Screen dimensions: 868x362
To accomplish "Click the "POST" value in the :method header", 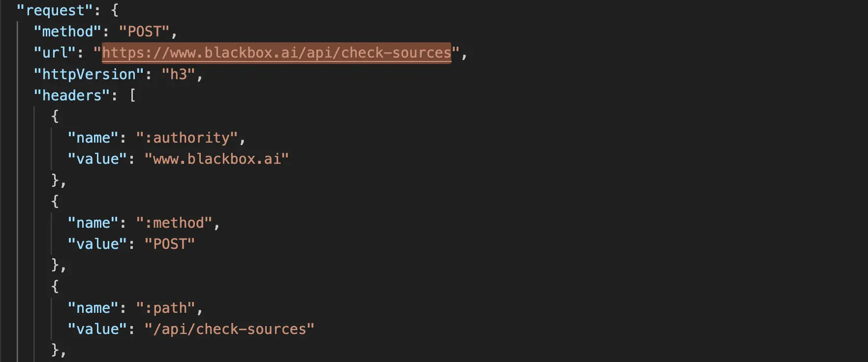I will coord(170,244).
